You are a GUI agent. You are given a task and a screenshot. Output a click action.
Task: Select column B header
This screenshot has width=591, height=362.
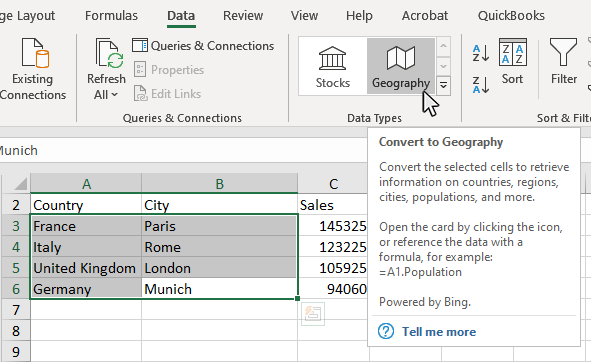click(x=219, y=184)
